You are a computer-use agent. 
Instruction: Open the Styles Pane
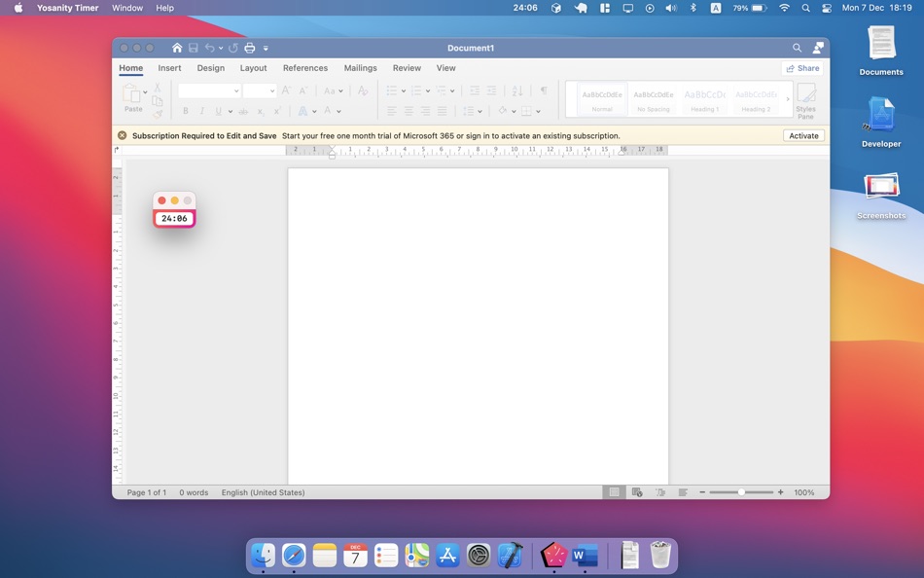point(805,100)
